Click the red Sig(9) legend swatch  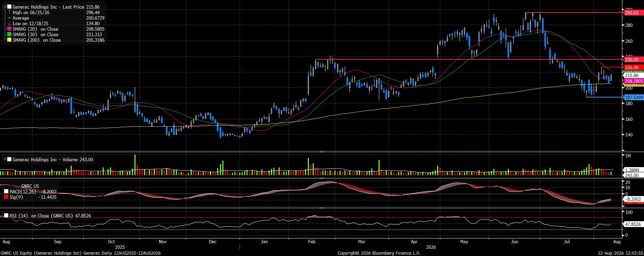coord(6,197)
